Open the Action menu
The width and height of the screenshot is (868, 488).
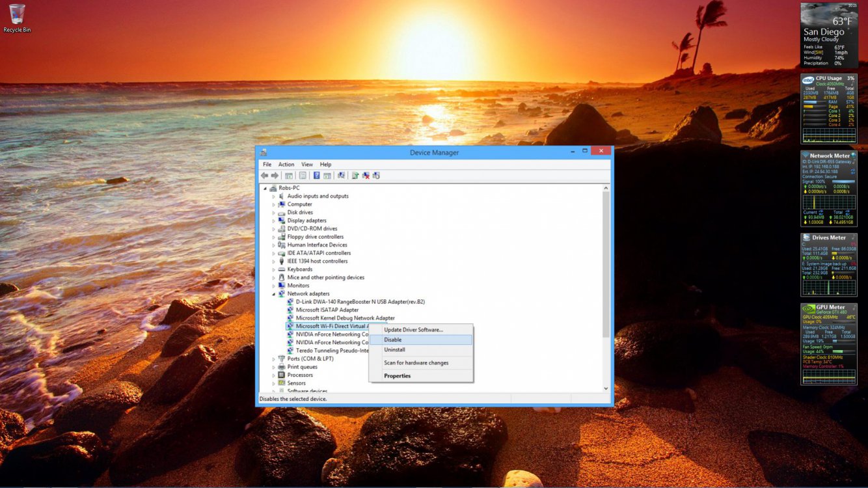[x=286, y=165]
